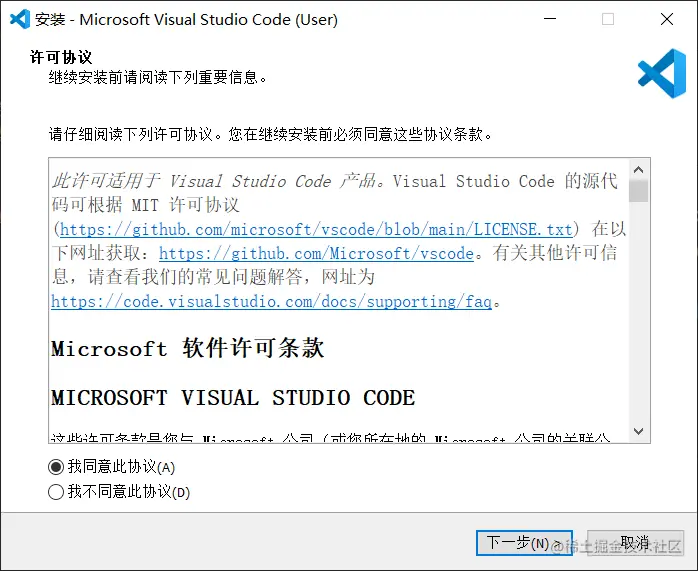Open the code.visualstudio.com supporting FAQ link
Screen dimensions: 698x571
(272, 302)
